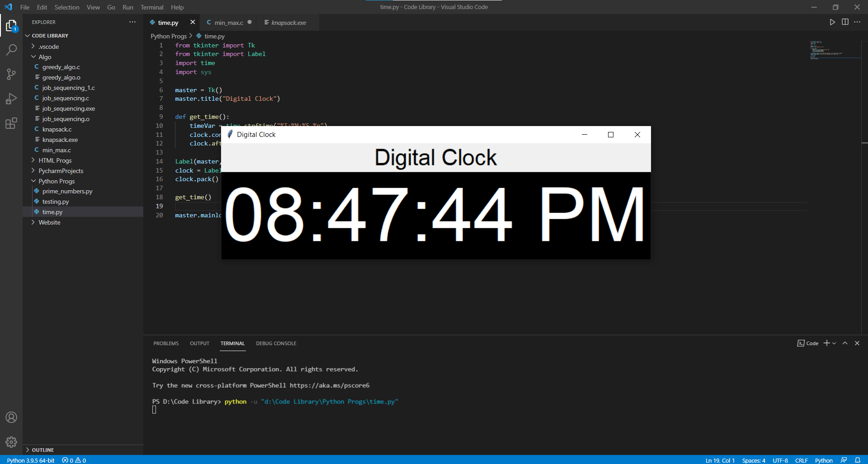Open the Run menu
This screenshot has height=464, width=868.
point(128,7)
